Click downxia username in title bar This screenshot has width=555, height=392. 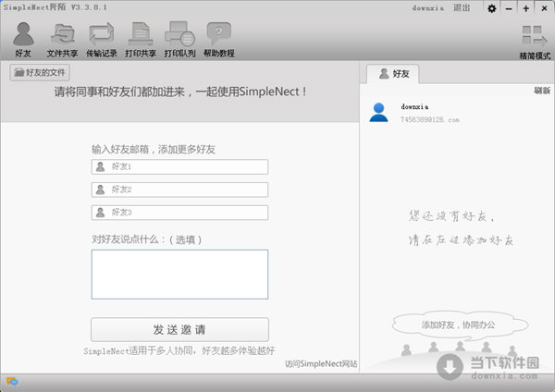pyautogui.click(x=428, y=8)
